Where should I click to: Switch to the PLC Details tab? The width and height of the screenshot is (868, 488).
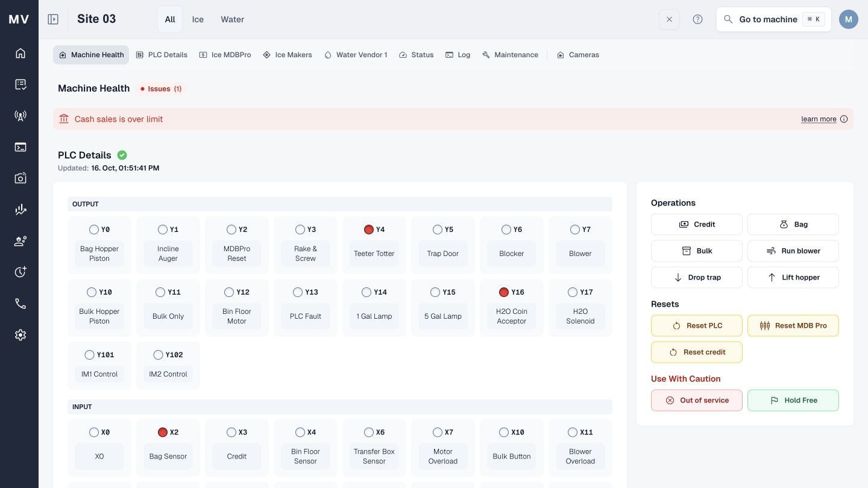coord(162,55)
